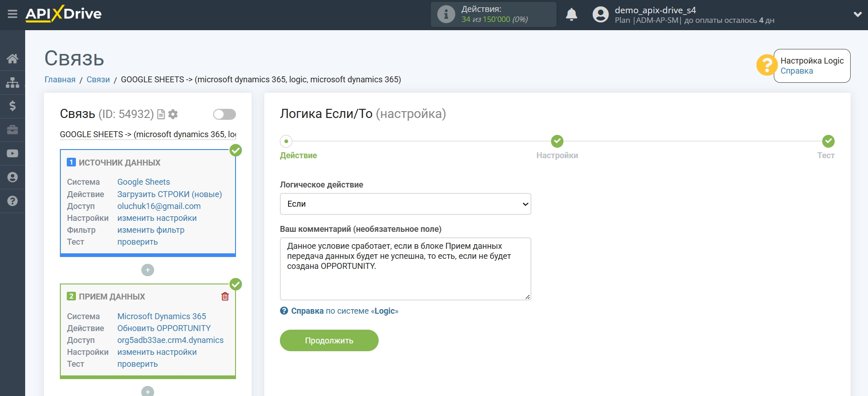Open the YouTube video sidebar icon
This screenshot has height=396, width=868.
click(x=12, y=154)
